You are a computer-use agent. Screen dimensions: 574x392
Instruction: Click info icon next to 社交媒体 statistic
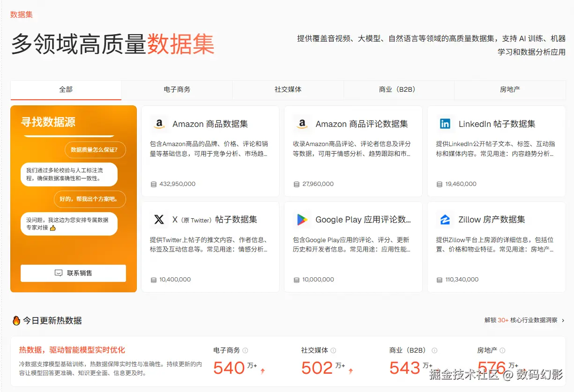[333, 350]
